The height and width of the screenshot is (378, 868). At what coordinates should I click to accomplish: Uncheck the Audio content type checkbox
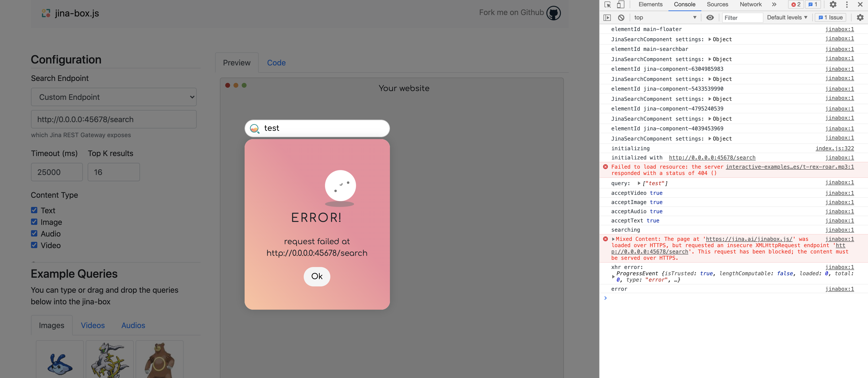pyautogui.click(x=34, y=233)
